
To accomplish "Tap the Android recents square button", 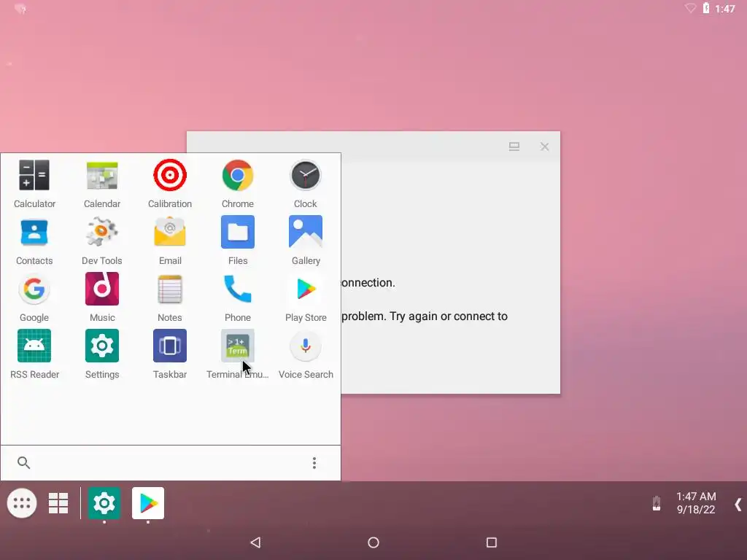I will 492,542.
